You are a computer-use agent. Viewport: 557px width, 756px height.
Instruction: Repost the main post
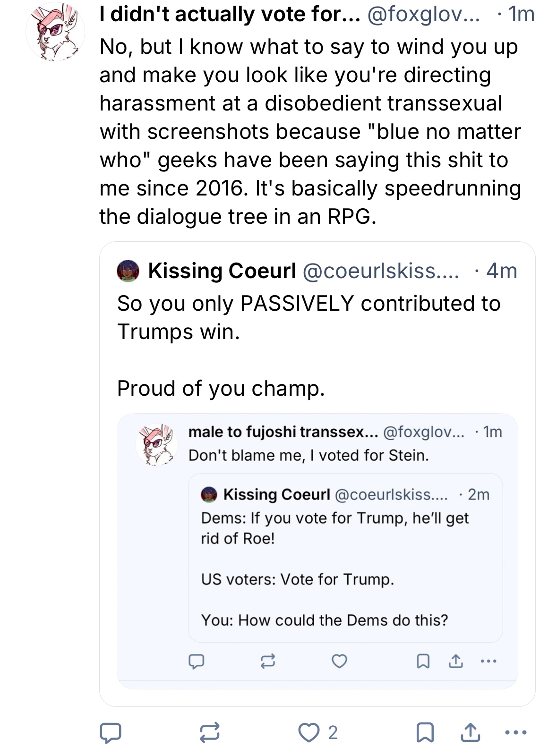coord(209,732)
